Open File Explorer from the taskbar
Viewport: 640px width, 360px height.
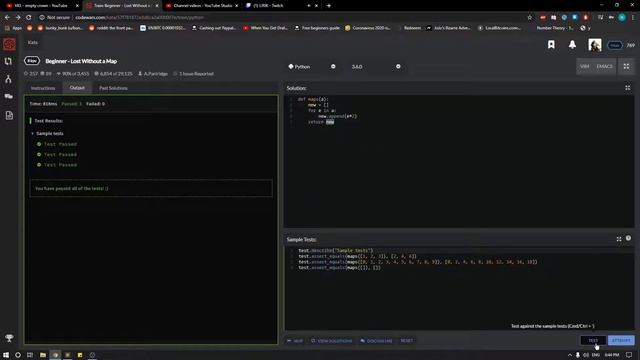[42, 355]
